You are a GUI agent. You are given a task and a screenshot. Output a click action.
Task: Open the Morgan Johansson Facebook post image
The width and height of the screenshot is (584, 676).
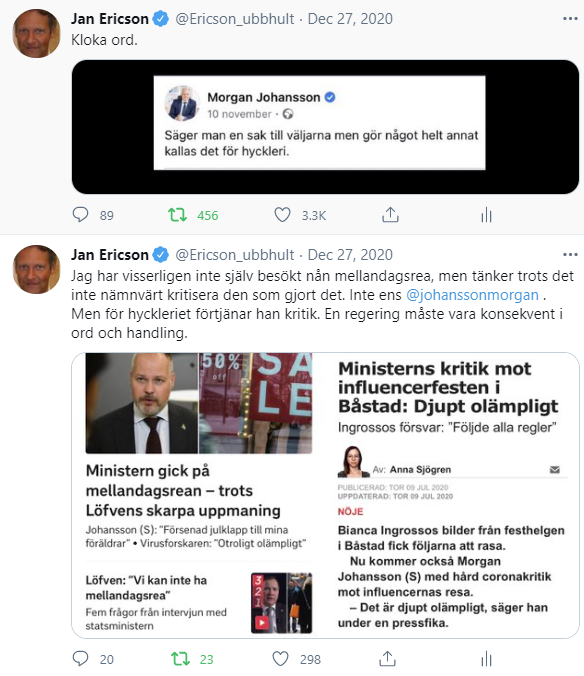pyautogui.click(x=325, y=127)
